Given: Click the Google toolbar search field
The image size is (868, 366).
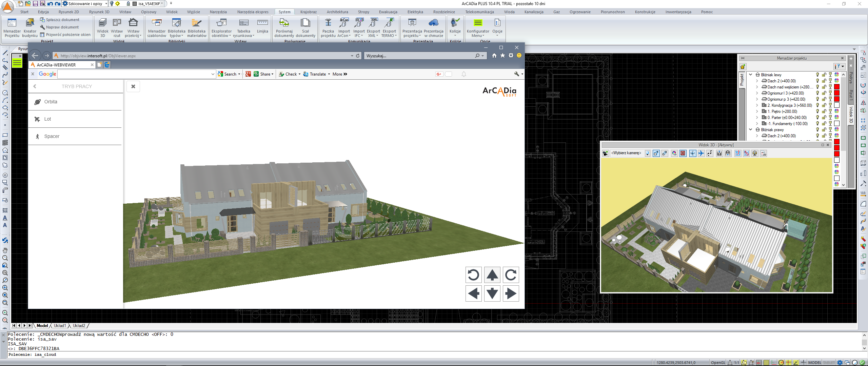Looking at the screenshot, I should (x=137, y=74).
